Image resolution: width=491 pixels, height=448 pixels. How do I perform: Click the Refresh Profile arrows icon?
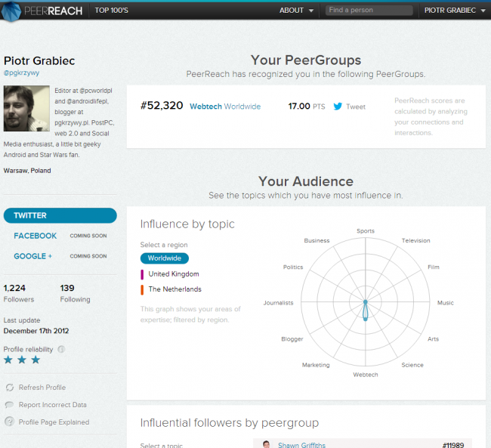(x=10, y=388)
